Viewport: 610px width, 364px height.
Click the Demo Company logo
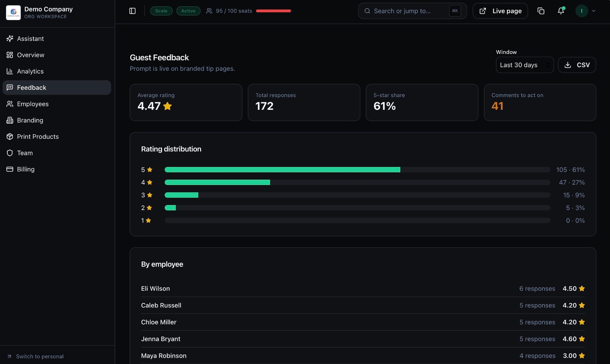[13, 13]
